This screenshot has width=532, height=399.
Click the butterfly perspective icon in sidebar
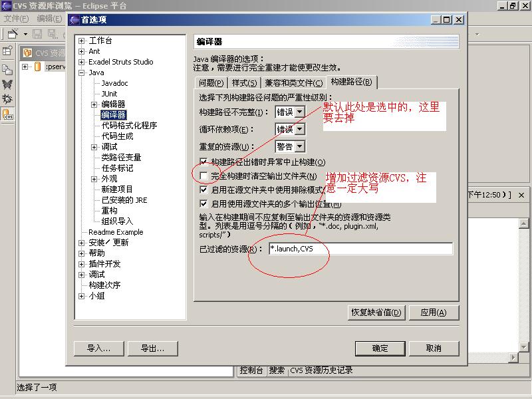coord(7,84)
